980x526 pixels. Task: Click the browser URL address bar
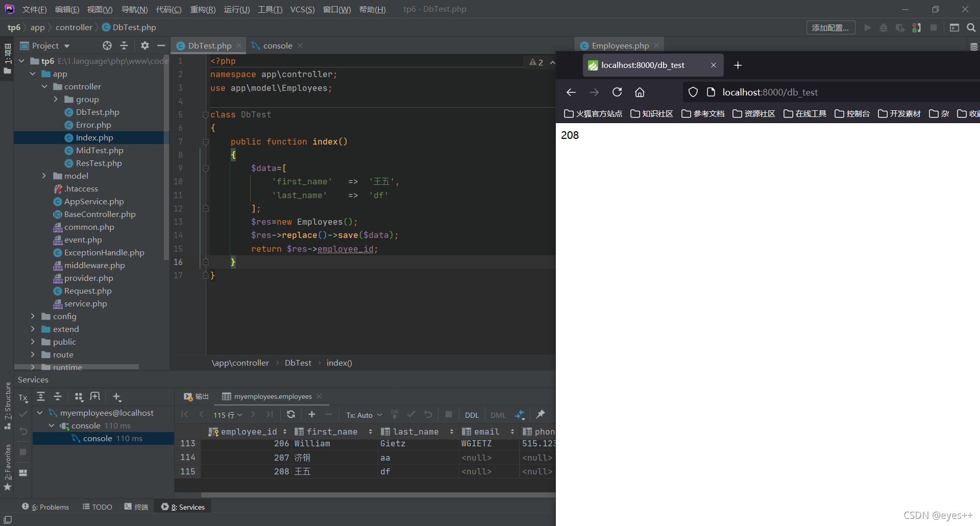tap(831, 92)
